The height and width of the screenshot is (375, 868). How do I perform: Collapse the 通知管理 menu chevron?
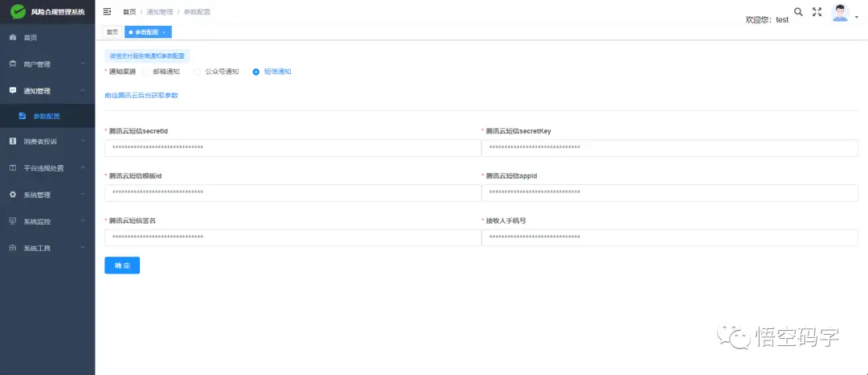[83, 91]
